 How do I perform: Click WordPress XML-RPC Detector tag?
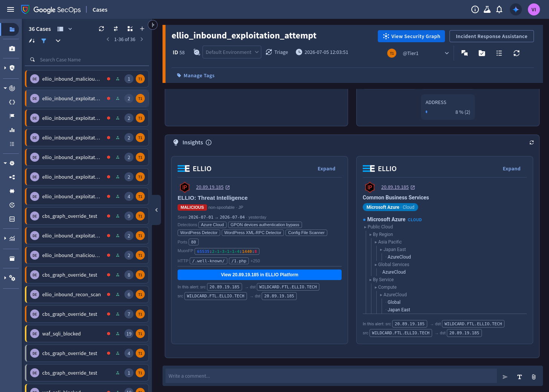pos(253,233)
